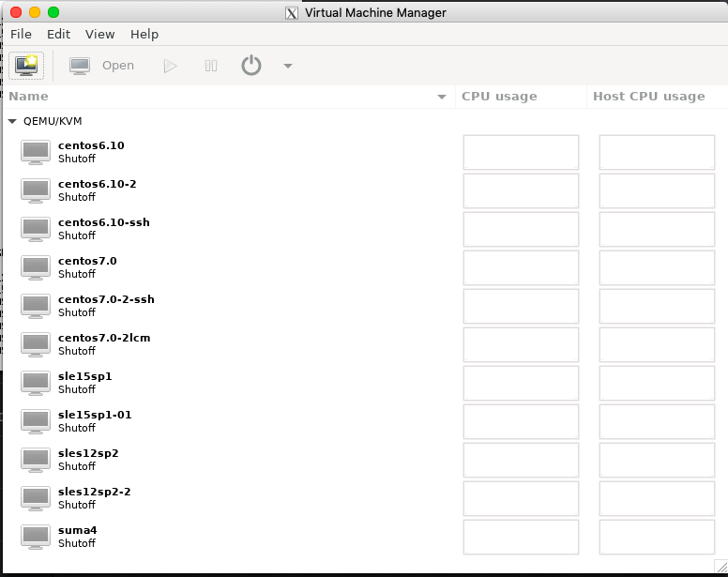
Task: Click the sles12sp2 monitor icon
Action: tap(36, 460)
